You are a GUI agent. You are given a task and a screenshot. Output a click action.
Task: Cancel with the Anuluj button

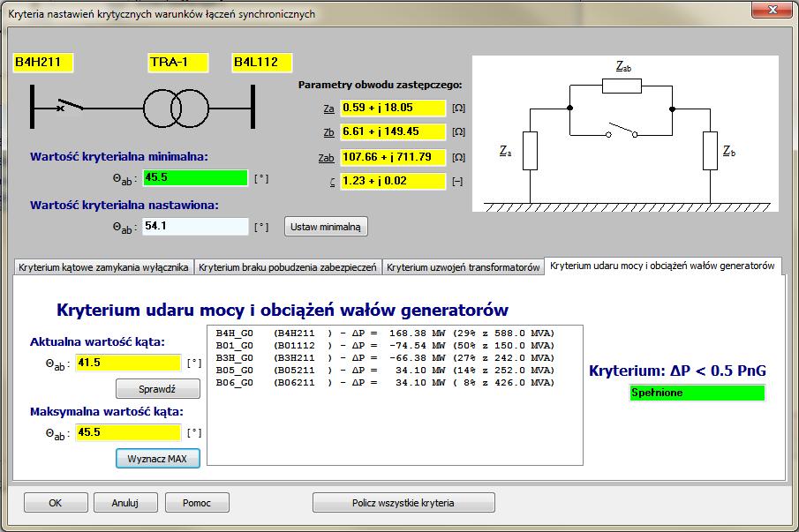(125, 503)
